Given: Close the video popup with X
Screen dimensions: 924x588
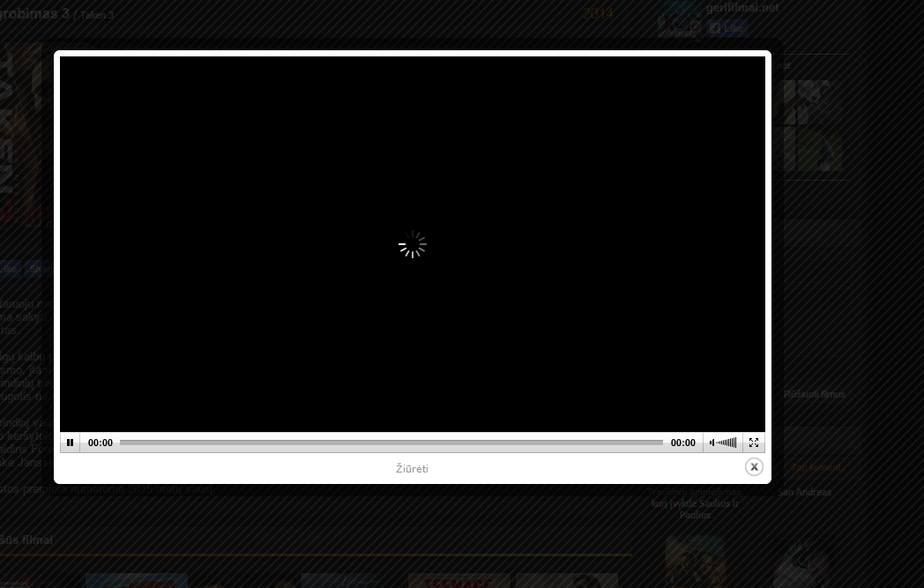Looking at the screenshot, I should pyautogui.click(x=754, y=466).
